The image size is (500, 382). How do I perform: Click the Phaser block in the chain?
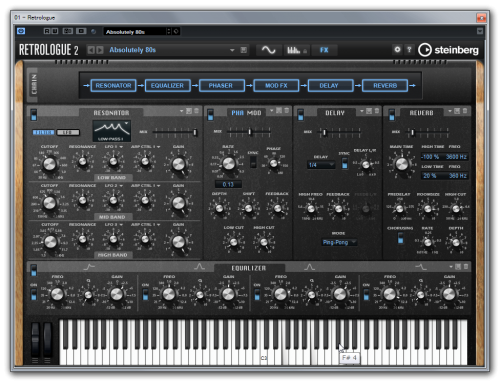(x=221, y=86)
